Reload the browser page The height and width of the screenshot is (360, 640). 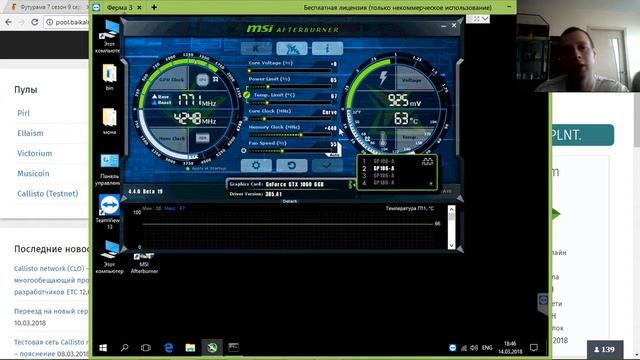pyautogui.click(x=35, y=22)
